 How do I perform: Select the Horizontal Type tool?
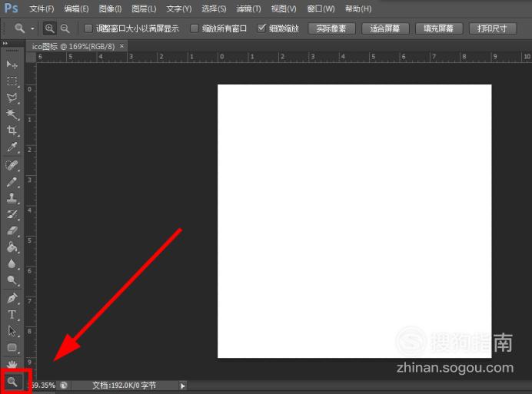(12, 315)
